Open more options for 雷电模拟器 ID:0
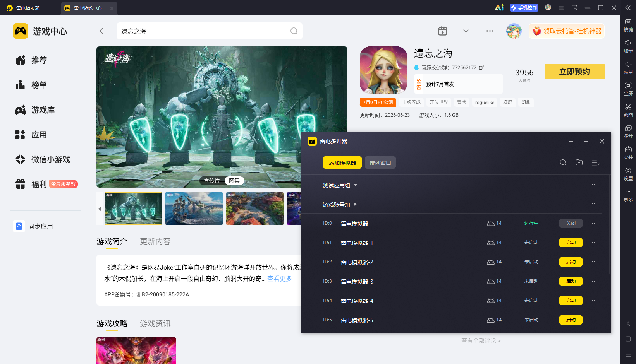Screen dimensions: 636x364 click(x=593, y=223)
